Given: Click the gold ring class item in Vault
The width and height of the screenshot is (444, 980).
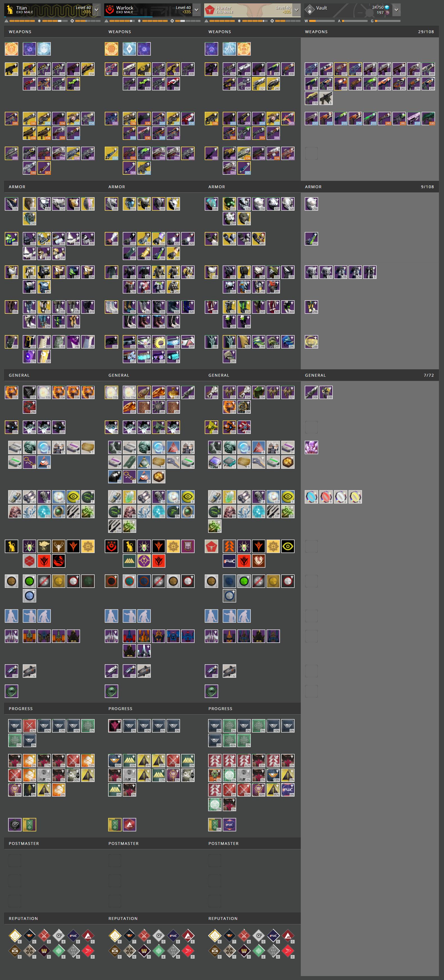Looking at the screenshot, I should (311, 342).
